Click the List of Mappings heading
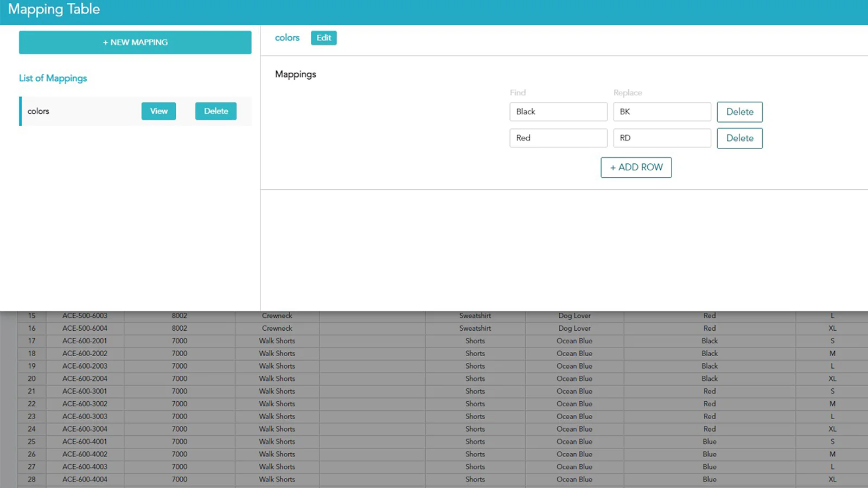Viewport: 868px width, 488px height. [53, 78]
